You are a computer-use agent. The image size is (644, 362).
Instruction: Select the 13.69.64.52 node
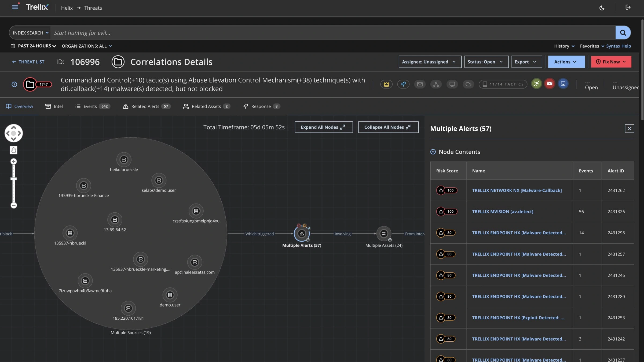click(115, 220)
